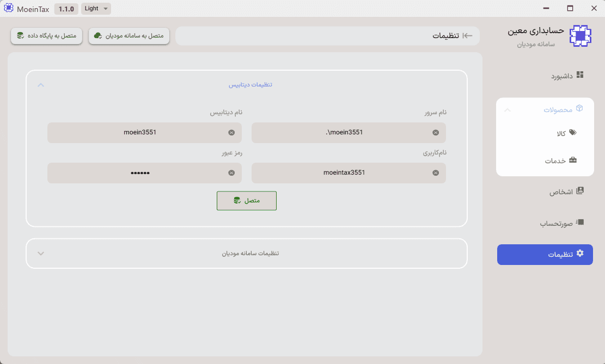Image resolution: width=605 pixels, height=364 pixels.
Task: Focus the نام سرور server name field
Action: pos(349,133)
